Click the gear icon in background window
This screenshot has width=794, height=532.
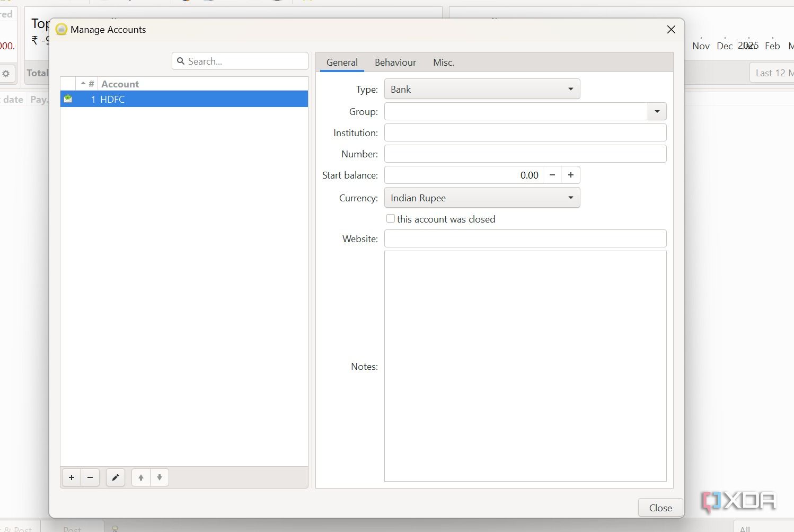coord(6,74)
